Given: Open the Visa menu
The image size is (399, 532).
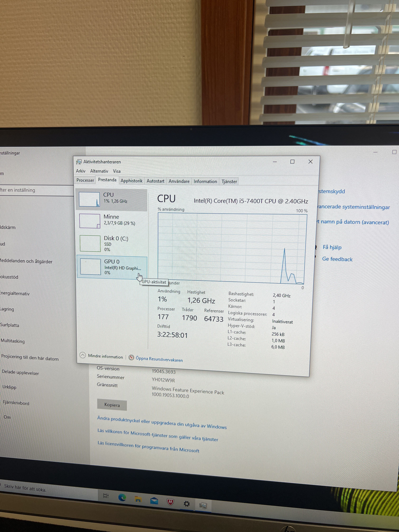Looking at the screenshot, I should pos(117,171).
